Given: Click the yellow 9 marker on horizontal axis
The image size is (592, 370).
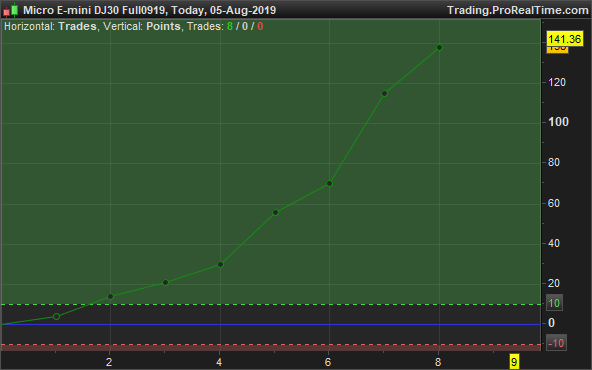Looking at the screenshot, I should 514,362.
